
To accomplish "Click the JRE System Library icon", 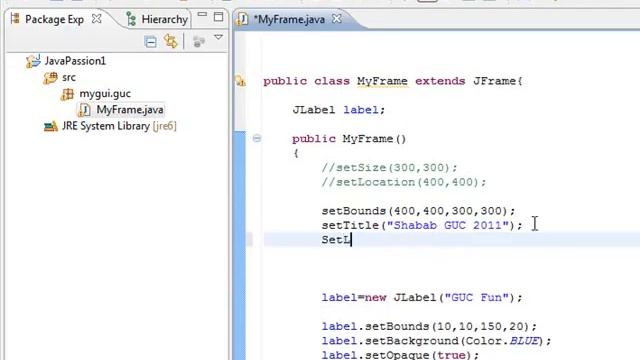I will coord(51,127).
